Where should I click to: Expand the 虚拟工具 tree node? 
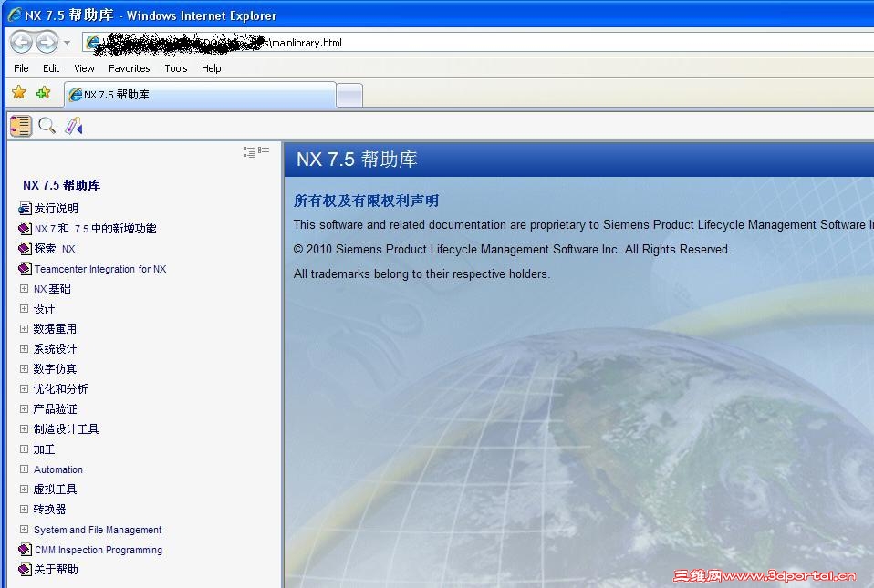(x=24, y=489)
